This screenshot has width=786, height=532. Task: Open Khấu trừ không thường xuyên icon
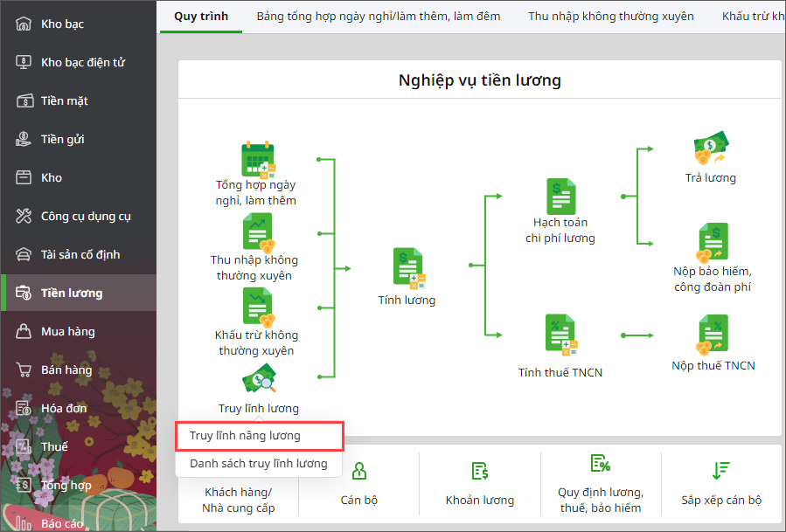click(259, 307)
